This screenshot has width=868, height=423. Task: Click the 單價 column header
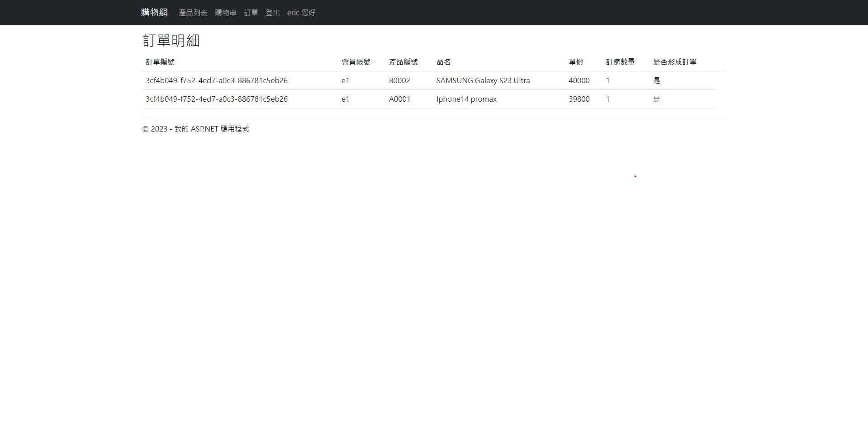576,62
